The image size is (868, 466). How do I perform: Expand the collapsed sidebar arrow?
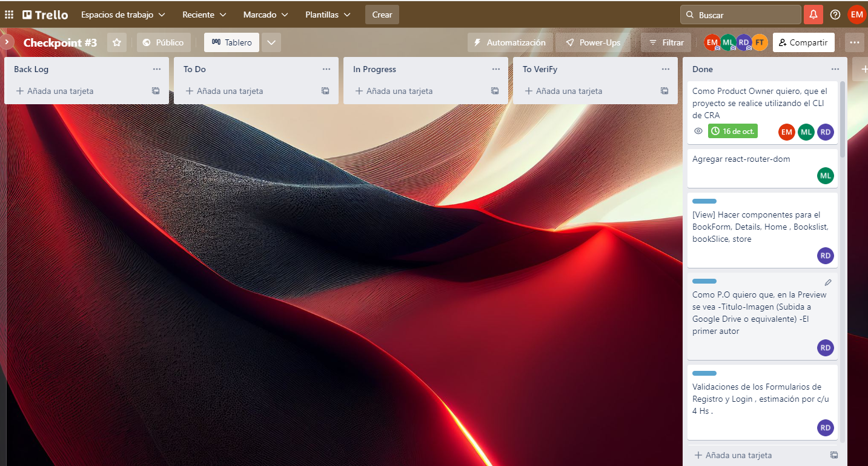tap(7, 42)
